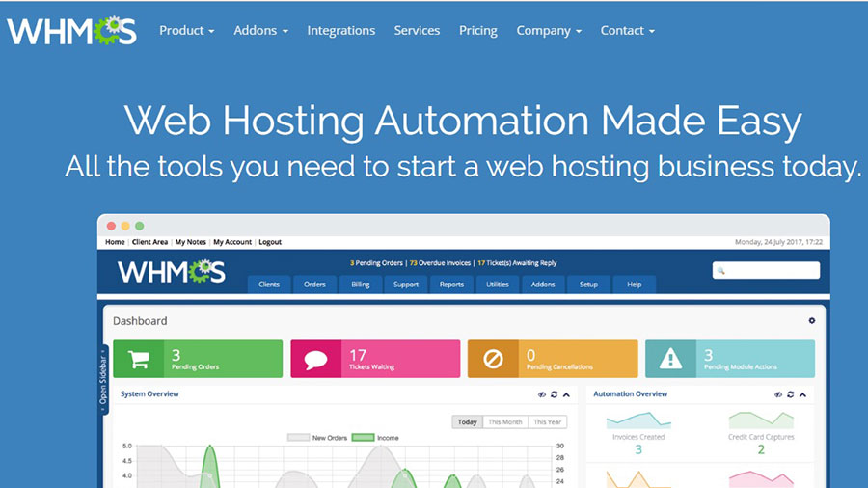Click the Credit Card Captures sparkline chart
This screenshot has height=488, width=868.
pos(761,420)
